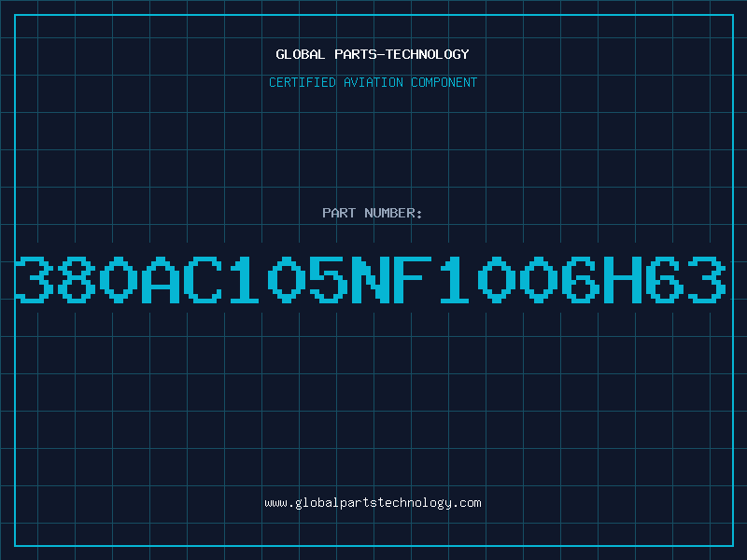
Task: Click the word PART in the label
Action: (339, 213)
